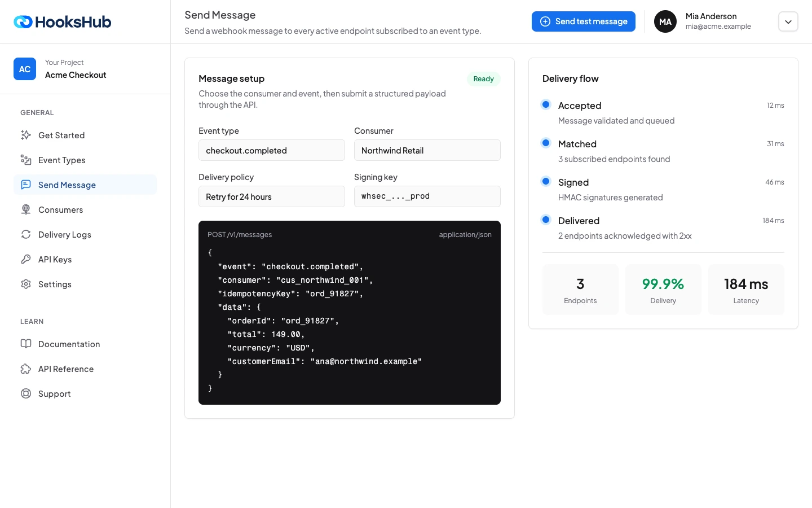Viewport: 812px width, 508px height.
Task: Click the 99.9% Delivery stat card
Action: [663, 290]
